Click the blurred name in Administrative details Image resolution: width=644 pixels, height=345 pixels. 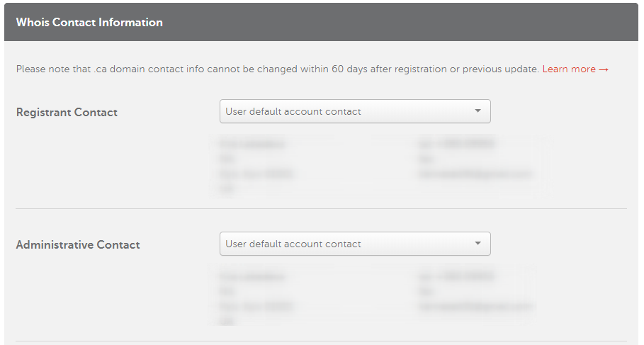[x=252, y=276]
